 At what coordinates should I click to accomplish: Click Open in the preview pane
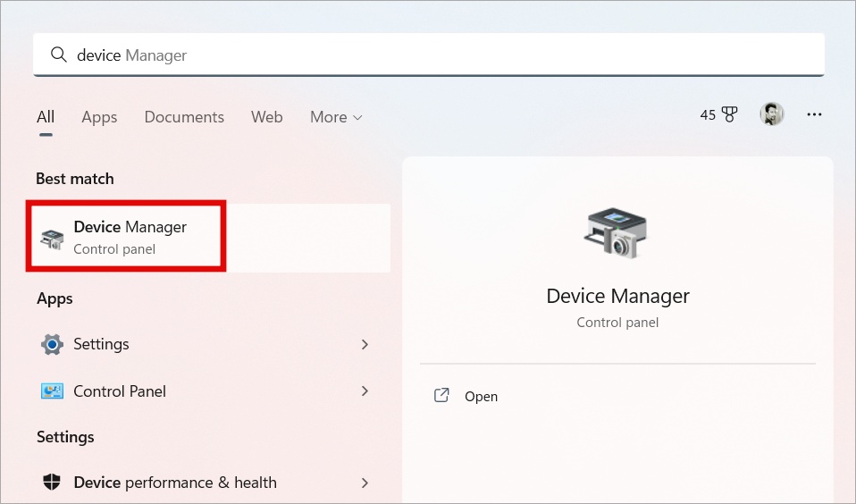pyautogui.click(x=481, y=397)
